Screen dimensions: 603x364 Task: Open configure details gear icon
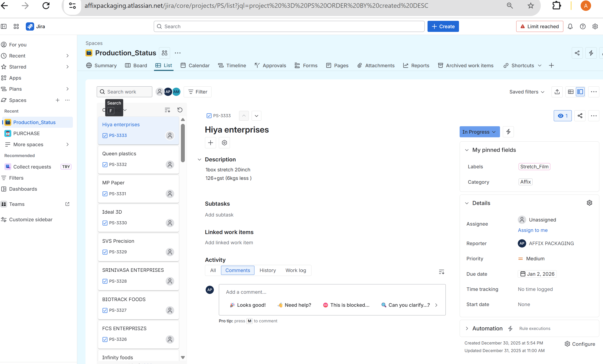pyautogui.click(x=589, y=203)
